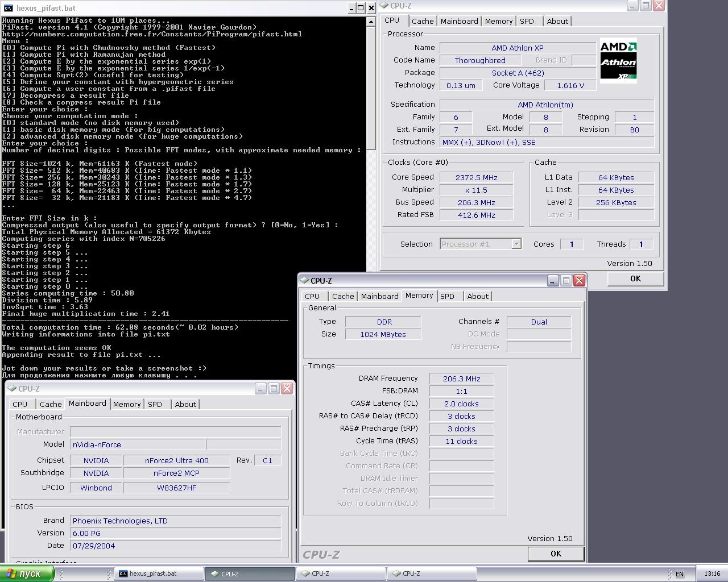
Task: Click the EN language indicator in the tray
Action: [679, 574]
